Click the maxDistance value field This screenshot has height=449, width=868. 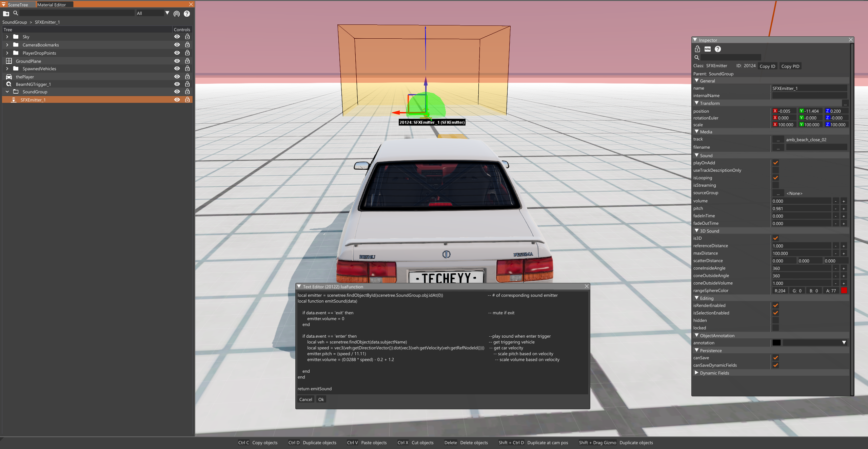pos(801,254)
